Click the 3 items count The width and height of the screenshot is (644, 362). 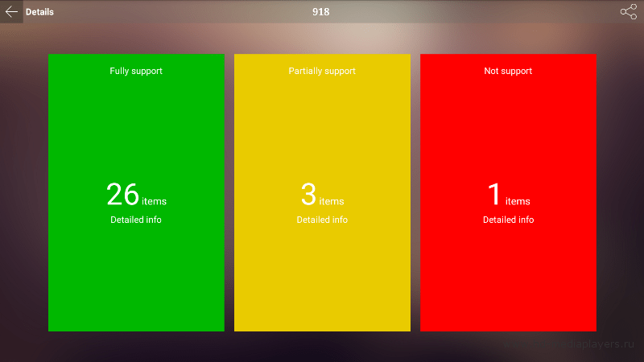(x=323, y=194)
